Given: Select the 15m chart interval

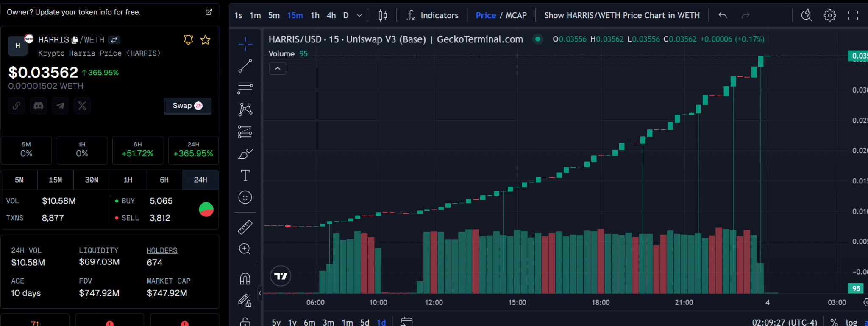Looking at the screenshot, I should click(295, 16).
